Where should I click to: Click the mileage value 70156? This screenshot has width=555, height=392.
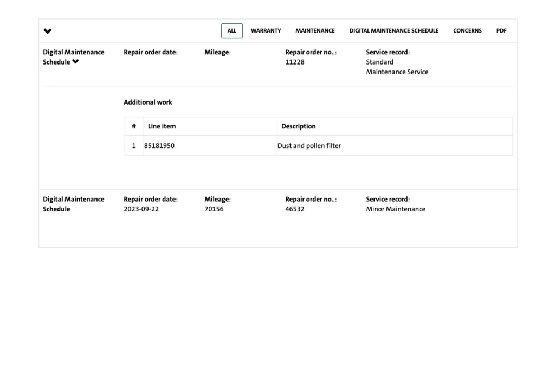pos(214,209)
